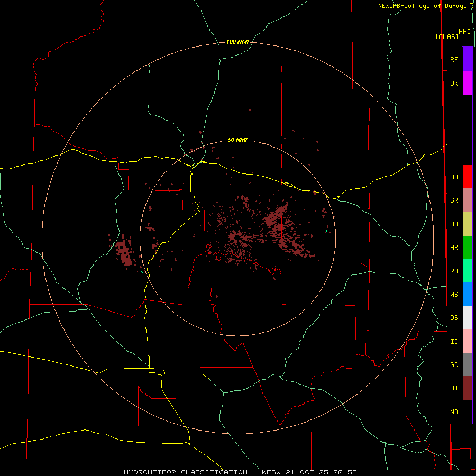
Task: Click the HYDROMETEOR CLASSIFICATION title text
Action: (186, 472)
